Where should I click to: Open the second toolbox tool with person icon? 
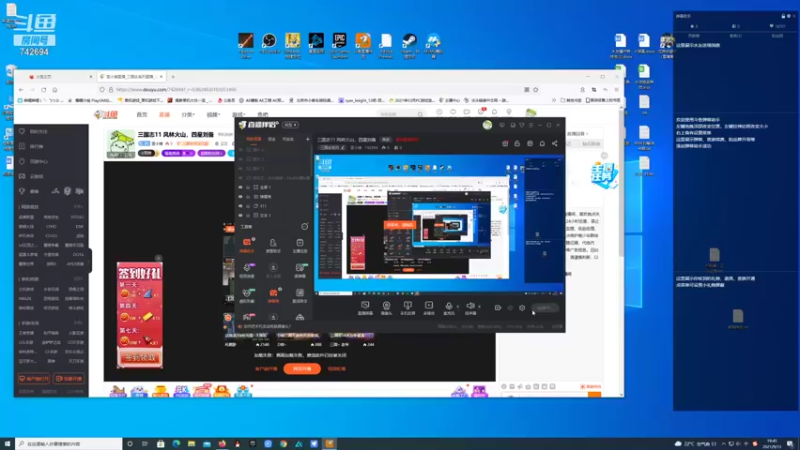(273, 245)
